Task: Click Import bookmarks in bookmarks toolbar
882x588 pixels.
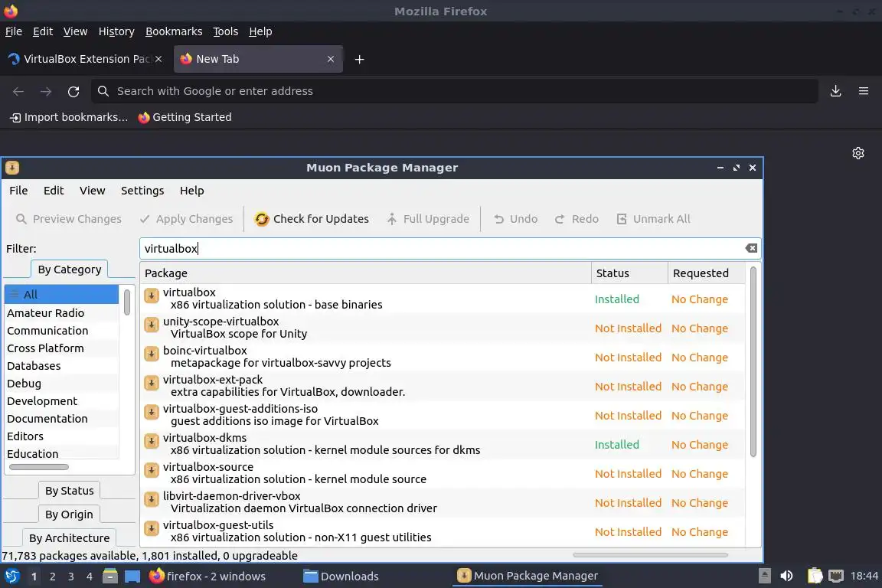Action: (69, 117)
